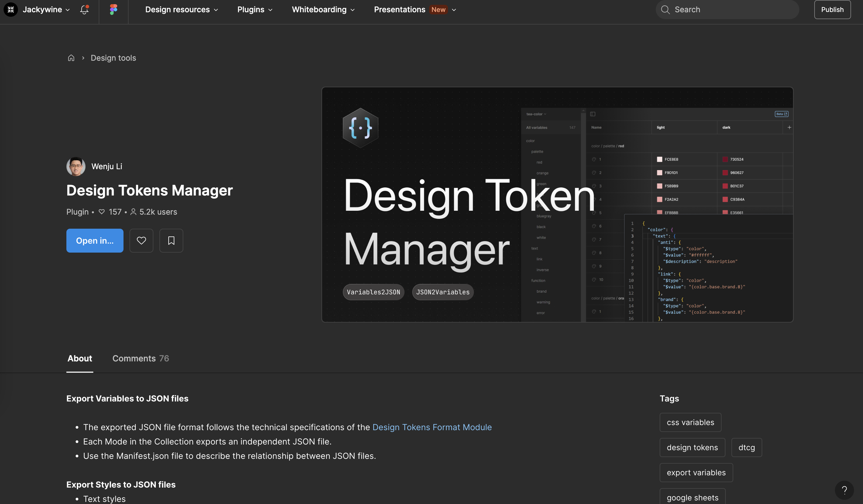This screenshot has height=504, width=863.
Task: Click the Tags heading
Action: 669,398
